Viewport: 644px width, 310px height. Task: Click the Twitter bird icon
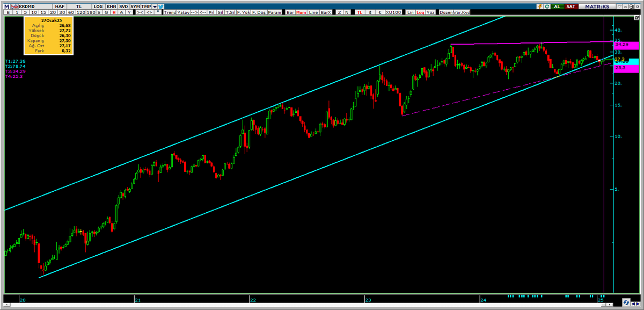coord(160,6)
